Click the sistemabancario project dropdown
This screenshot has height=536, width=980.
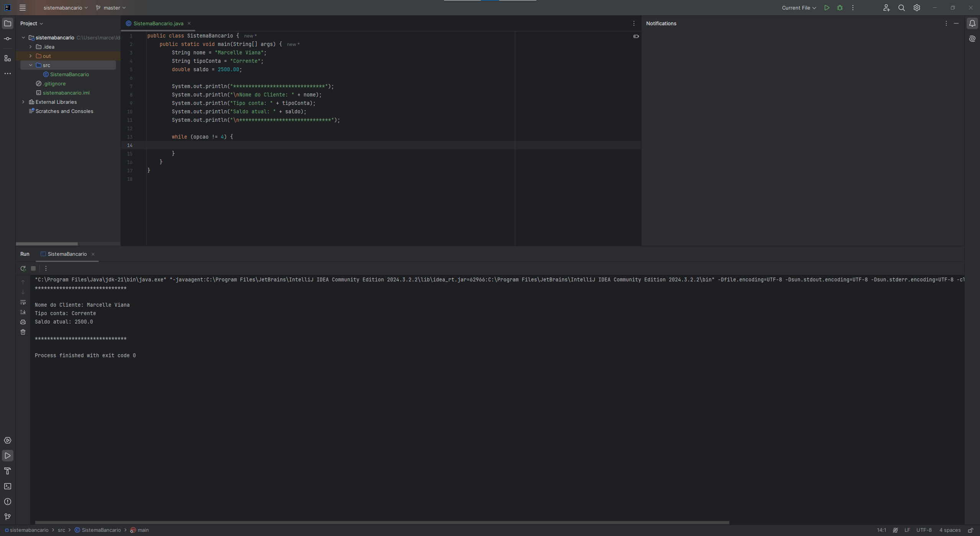[x=65, y=7]
